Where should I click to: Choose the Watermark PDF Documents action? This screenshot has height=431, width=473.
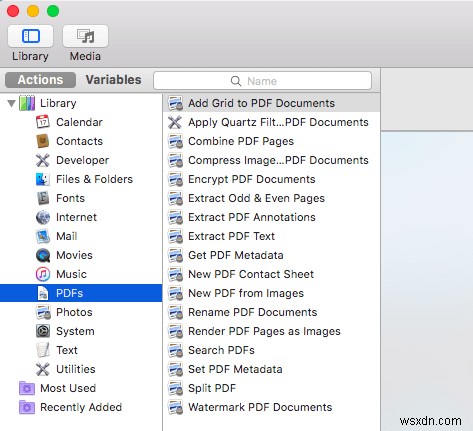(x=271, y=407)
